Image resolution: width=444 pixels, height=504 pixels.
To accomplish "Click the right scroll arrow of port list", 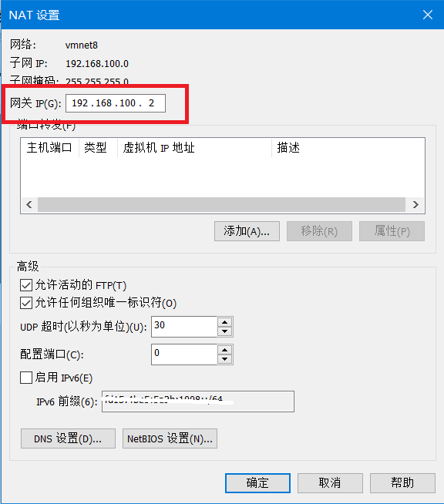I will pyautogui.click(x=415, y=205).
